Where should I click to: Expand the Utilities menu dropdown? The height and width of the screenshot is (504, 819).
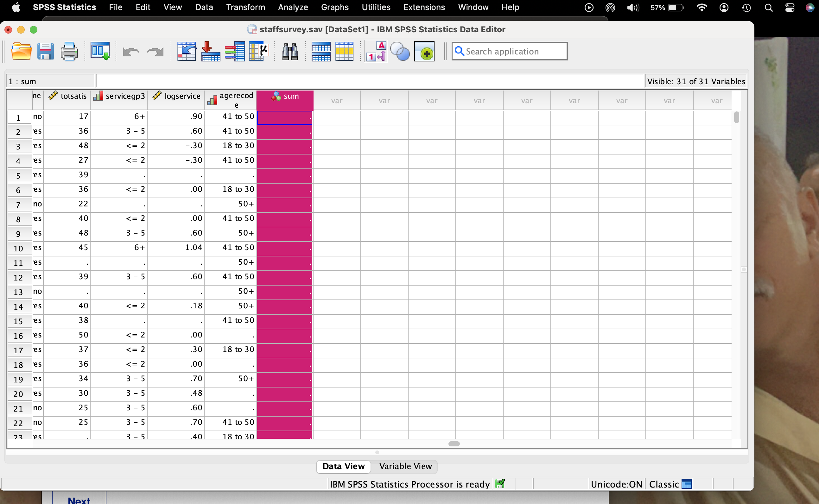pyautogui.click(x=376, y=7)
